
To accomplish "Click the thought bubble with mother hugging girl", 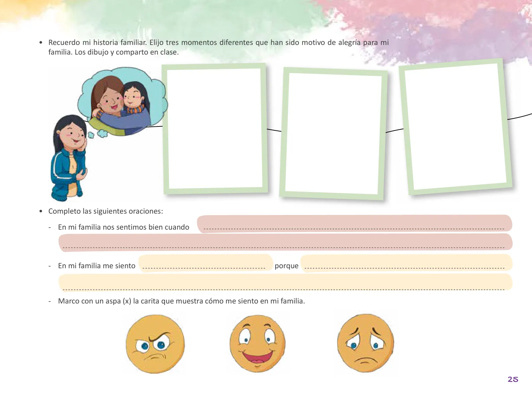I will click(123, 101).
